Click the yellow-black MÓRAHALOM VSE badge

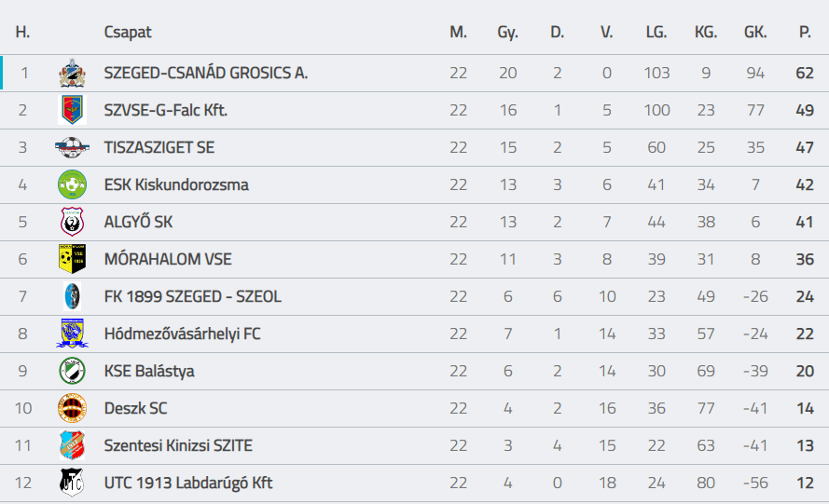point(72,259)
